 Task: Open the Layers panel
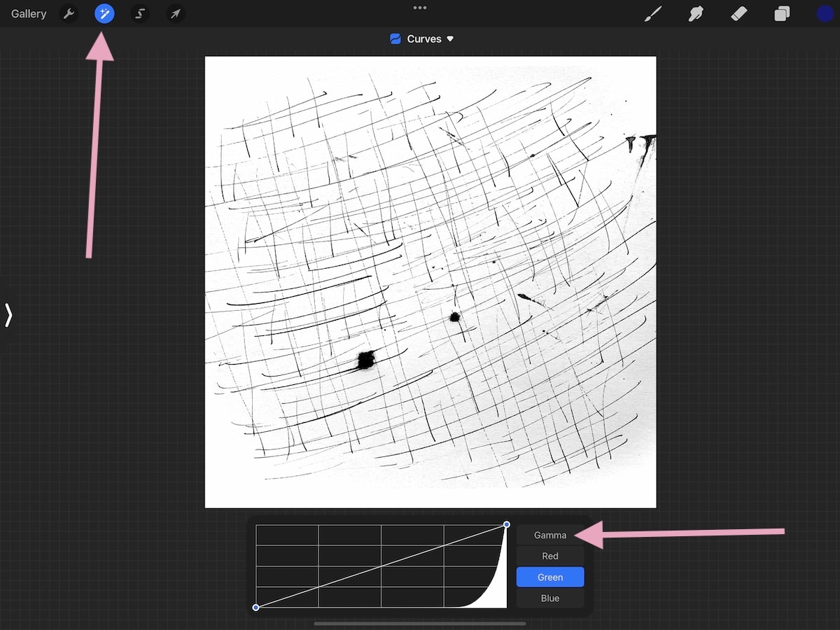coord(782,13)
